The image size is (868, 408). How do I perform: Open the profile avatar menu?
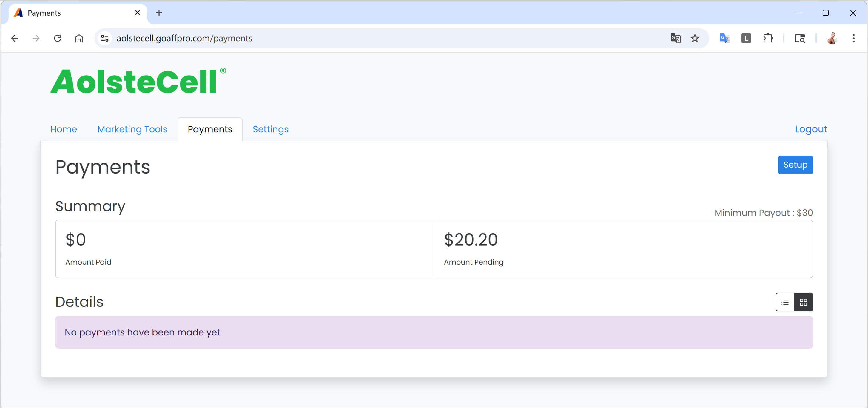[832, 39]
